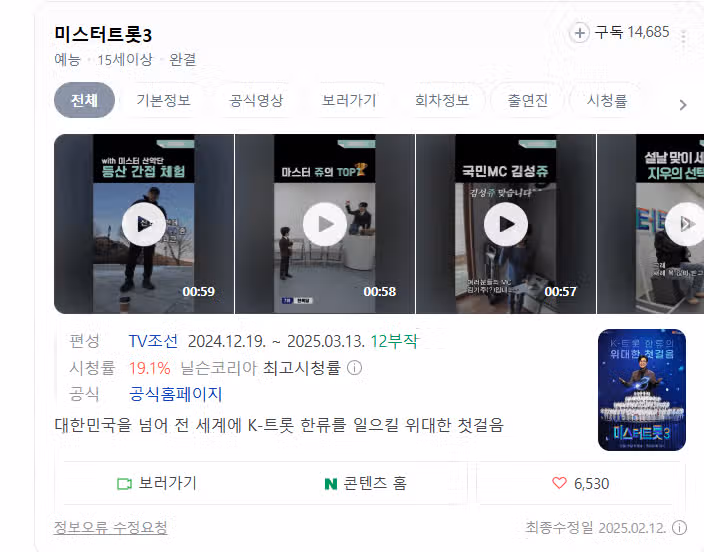Click the Naver N 콘텐츠 홈 icon
The image size is (704, 552).
(330, 484)
